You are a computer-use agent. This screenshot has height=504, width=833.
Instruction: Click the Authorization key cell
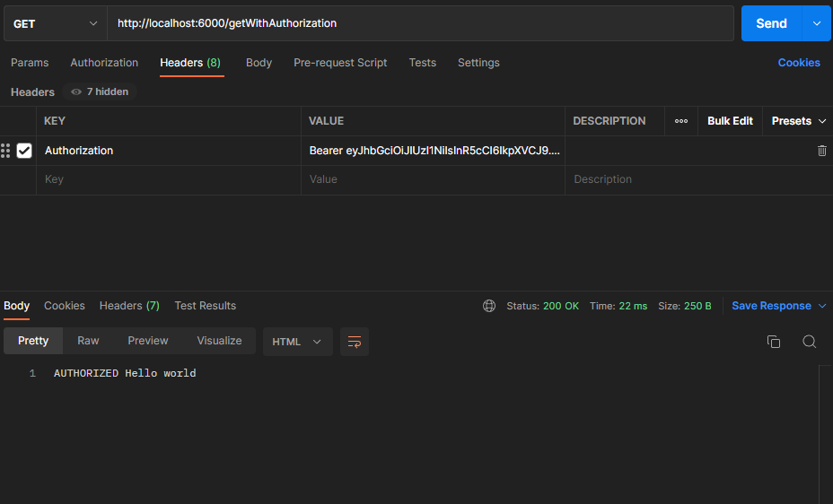point(169,151)
